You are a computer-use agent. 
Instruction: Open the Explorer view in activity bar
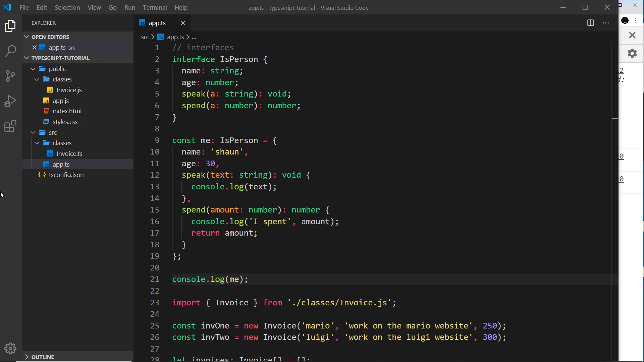pyautogui.click(x=10, y=26)
